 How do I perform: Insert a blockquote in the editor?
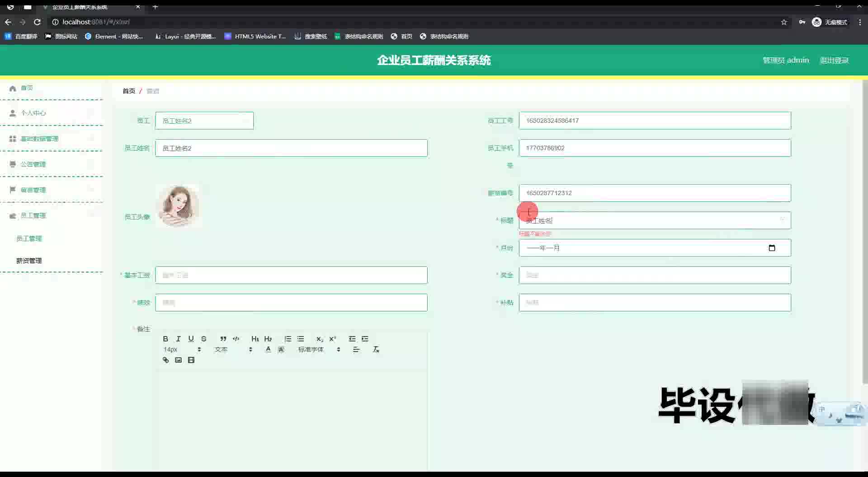coord(223,339)
